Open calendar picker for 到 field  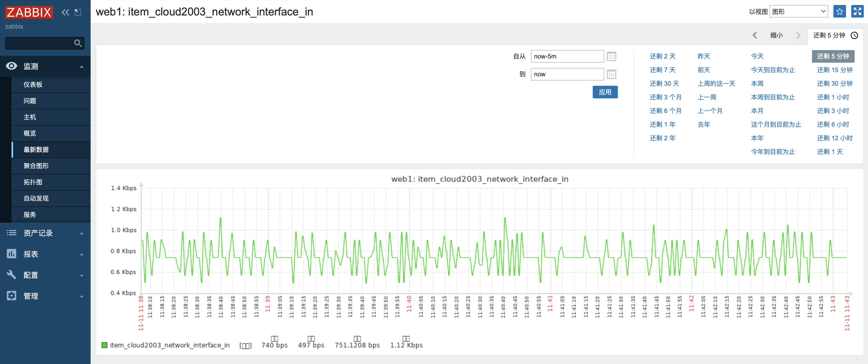612,74
